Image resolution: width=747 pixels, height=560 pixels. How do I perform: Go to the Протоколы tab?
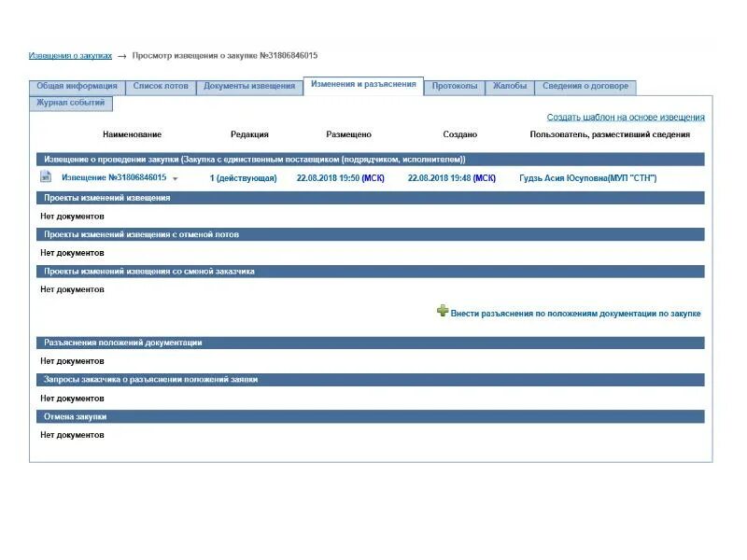click(455, 86)
